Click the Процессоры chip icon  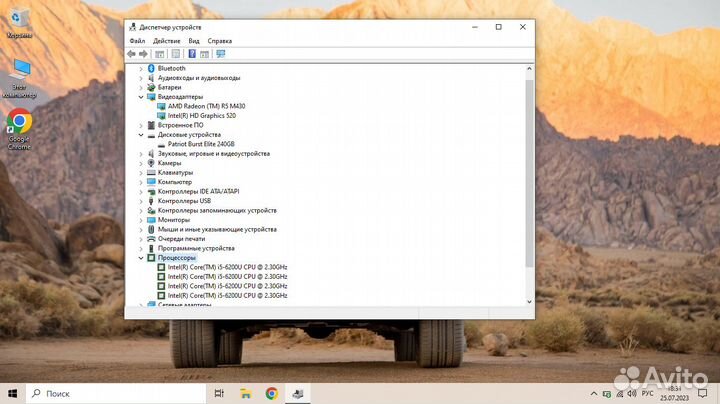151,258
